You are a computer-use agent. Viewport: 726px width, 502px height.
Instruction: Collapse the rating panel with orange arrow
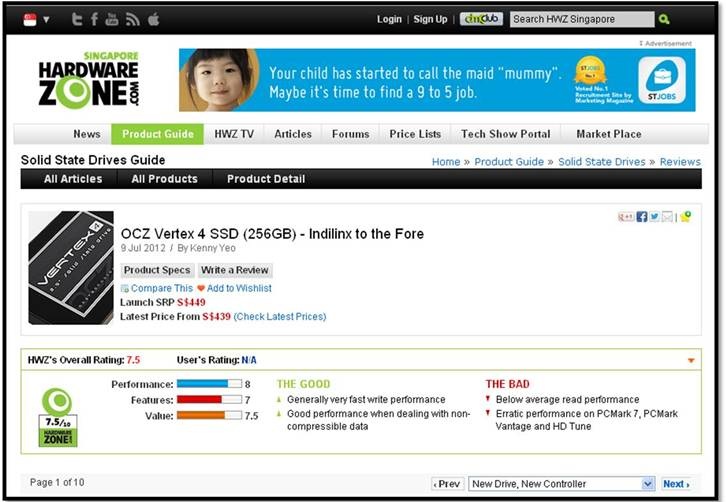691,360
